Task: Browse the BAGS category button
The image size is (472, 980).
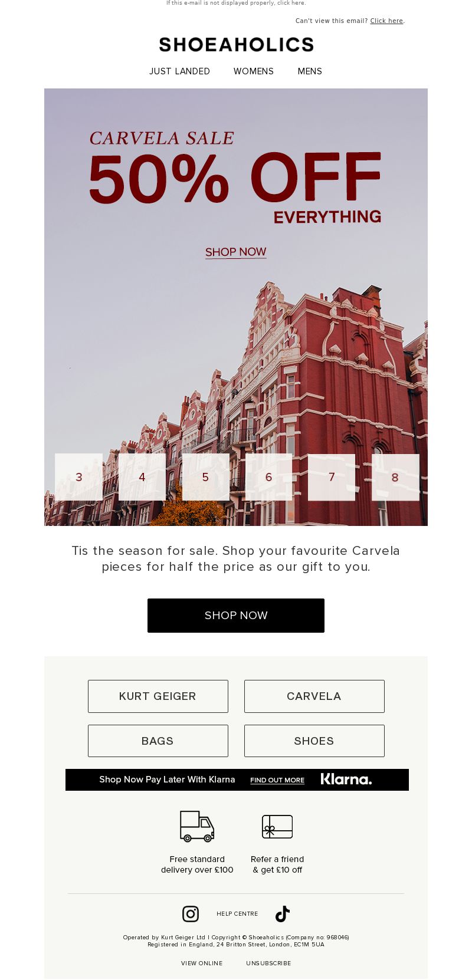Action: click(x=158, y=741)
